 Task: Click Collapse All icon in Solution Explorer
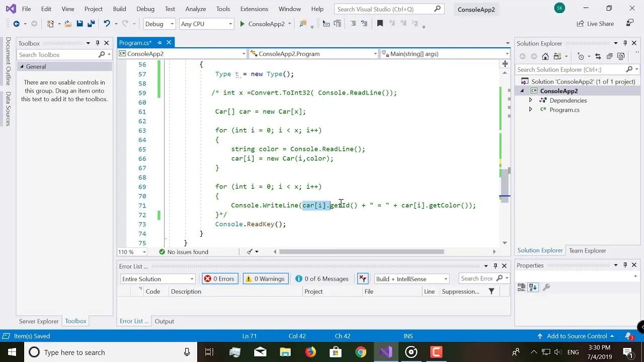coord(610,56)
